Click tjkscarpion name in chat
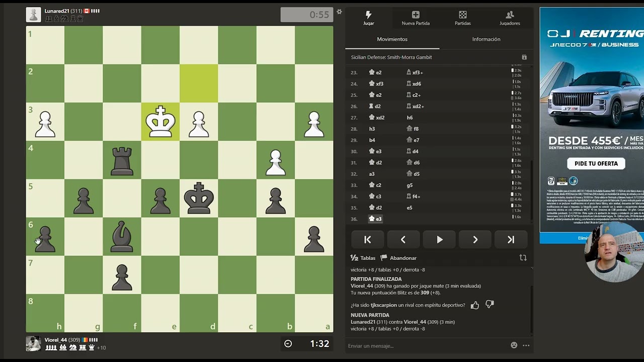 point(384,305)
